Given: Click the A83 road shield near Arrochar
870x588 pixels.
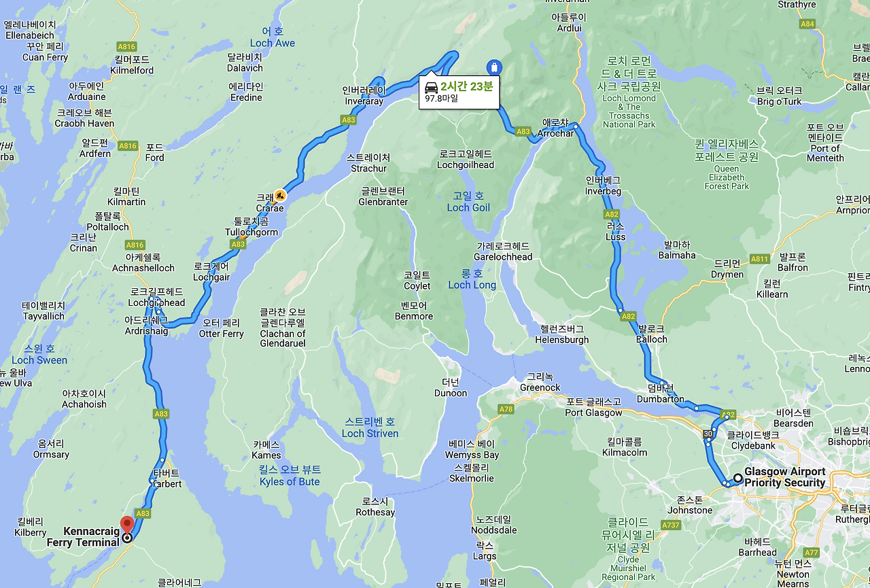Looking at the screenshot, I should (523, 131).
